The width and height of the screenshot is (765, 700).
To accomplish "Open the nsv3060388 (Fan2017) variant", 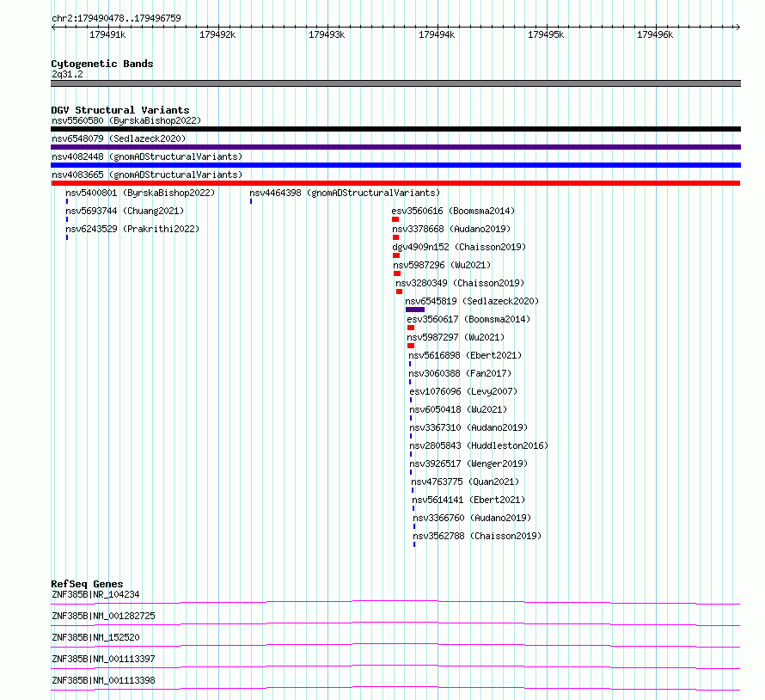I will [460, 373].
